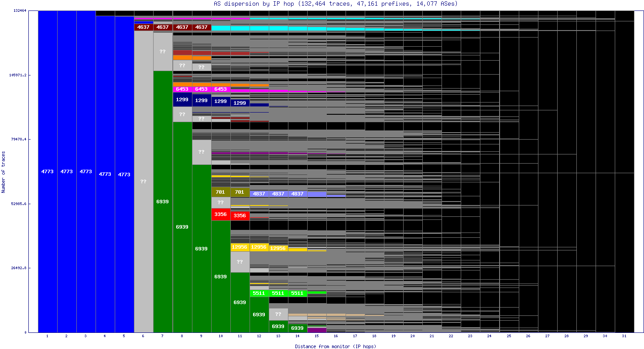Click the red 3356 segment at hop 10
644x349 pixels.
tap(220, 214)
